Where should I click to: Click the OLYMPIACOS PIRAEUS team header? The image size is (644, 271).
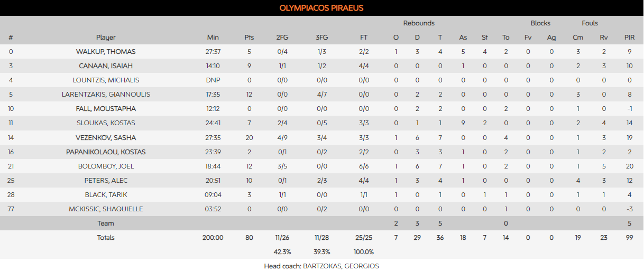pos(321,8)
